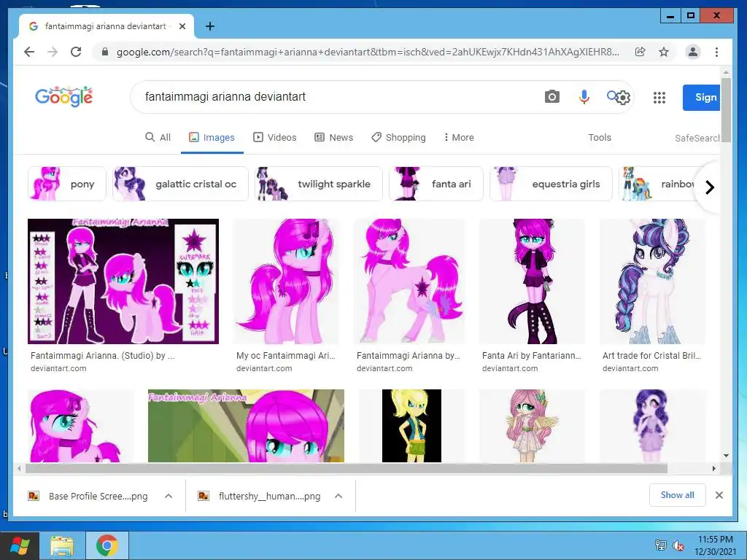The image size is (747, 560).
Task: Click the Fantaimmagi Arianna. (Studio) by title link
Action: [x=102, y=356]
